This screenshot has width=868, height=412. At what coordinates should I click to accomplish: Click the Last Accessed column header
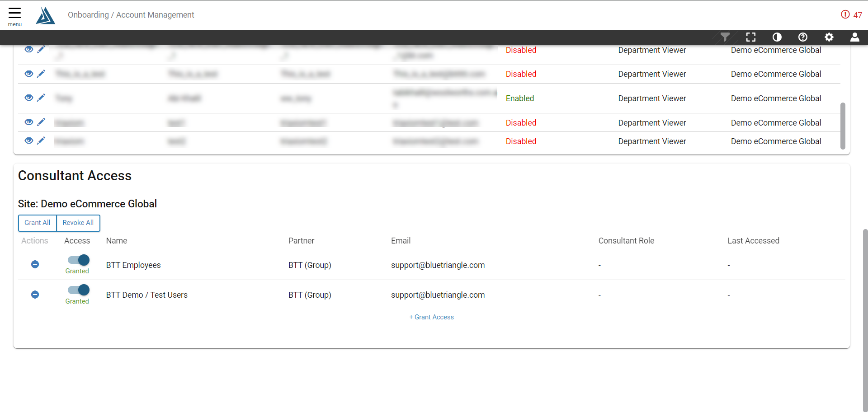point(754,241)
